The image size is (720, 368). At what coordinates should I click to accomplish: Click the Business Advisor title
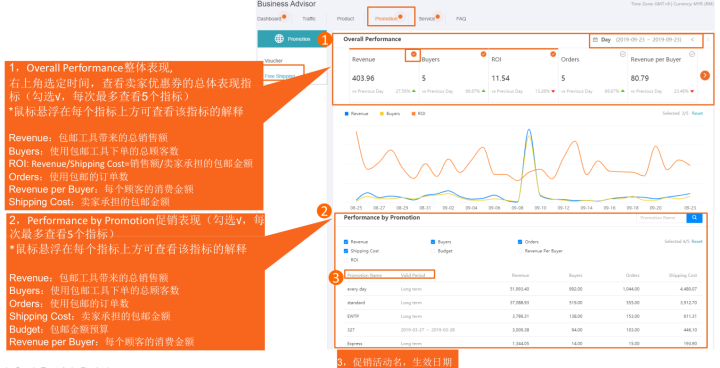pos(287,4)
